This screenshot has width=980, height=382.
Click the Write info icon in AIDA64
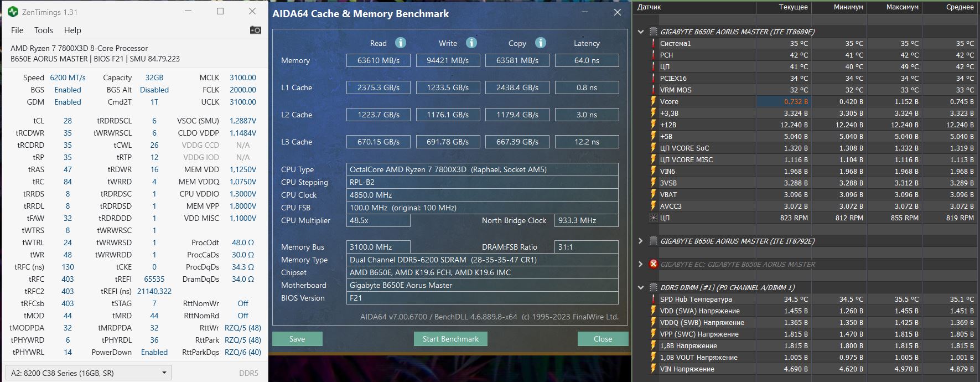pos(471,43)
